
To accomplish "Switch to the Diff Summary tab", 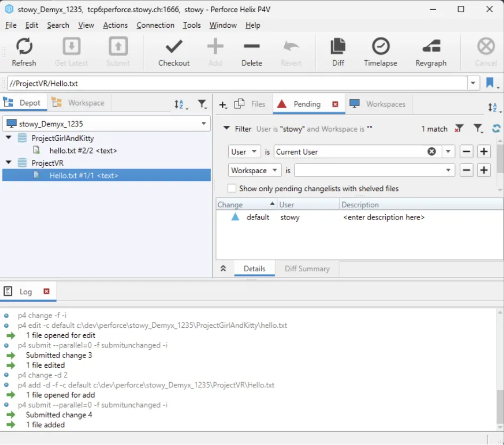I will pos(307,269).
